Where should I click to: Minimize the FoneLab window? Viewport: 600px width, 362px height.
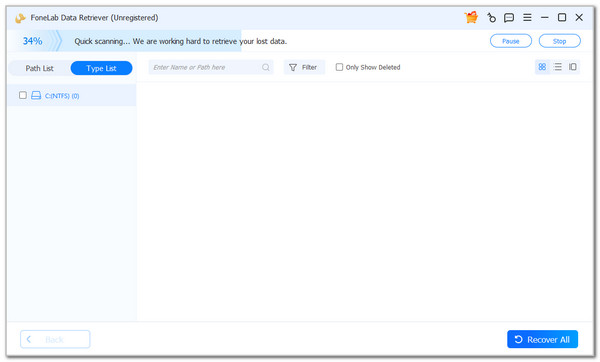click(545, 18)
